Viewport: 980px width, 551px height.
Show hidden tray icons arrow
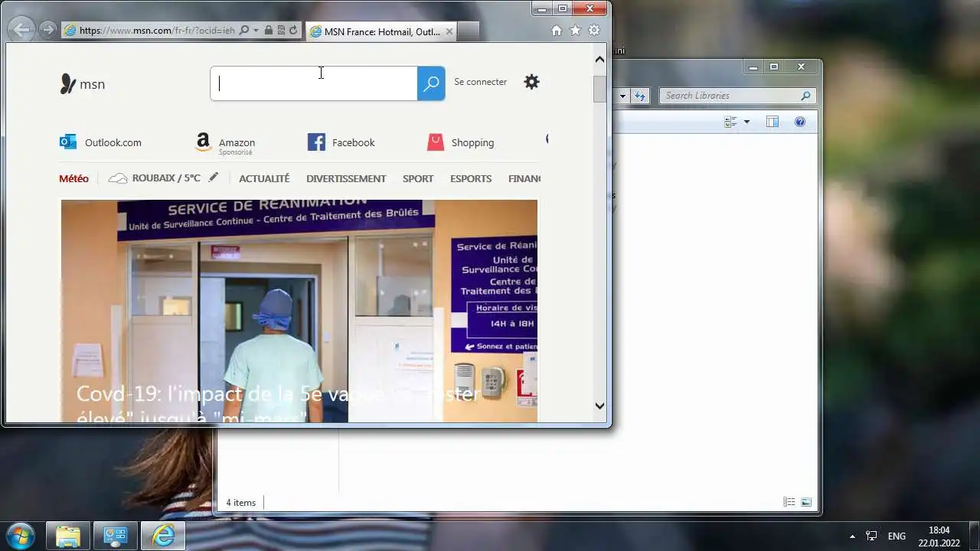tap(852, 536)
